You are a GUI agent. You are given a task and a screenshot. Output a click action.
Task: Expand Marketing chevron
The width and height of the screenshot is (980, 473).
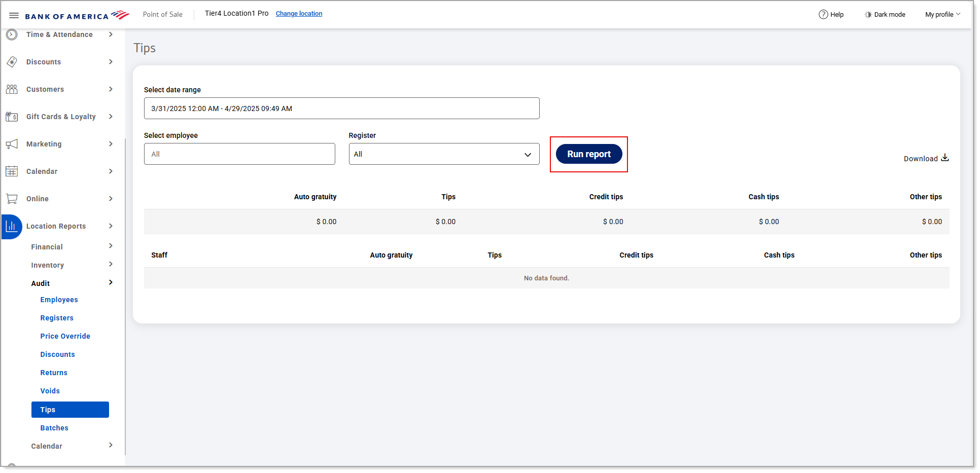pyautogui.click(x=111, y=144)
